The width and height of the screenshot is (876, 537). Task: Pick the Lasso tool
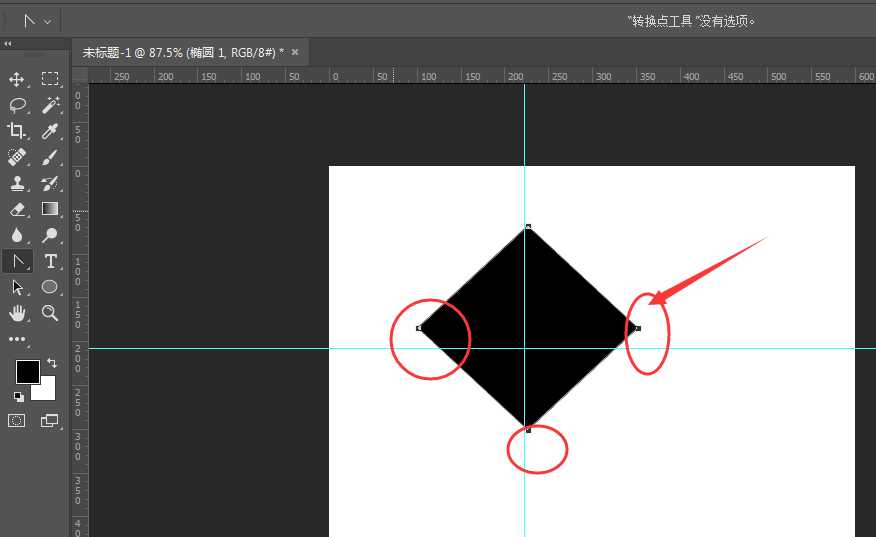pos(17,105)
